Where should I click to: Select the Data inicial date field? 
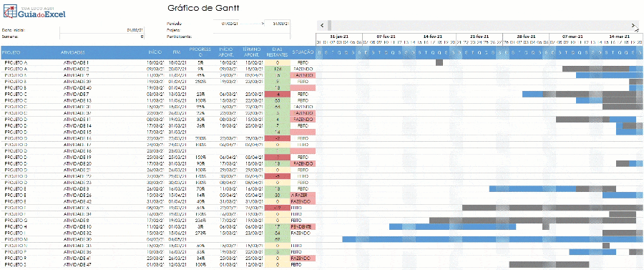click(x=102, y=29)
